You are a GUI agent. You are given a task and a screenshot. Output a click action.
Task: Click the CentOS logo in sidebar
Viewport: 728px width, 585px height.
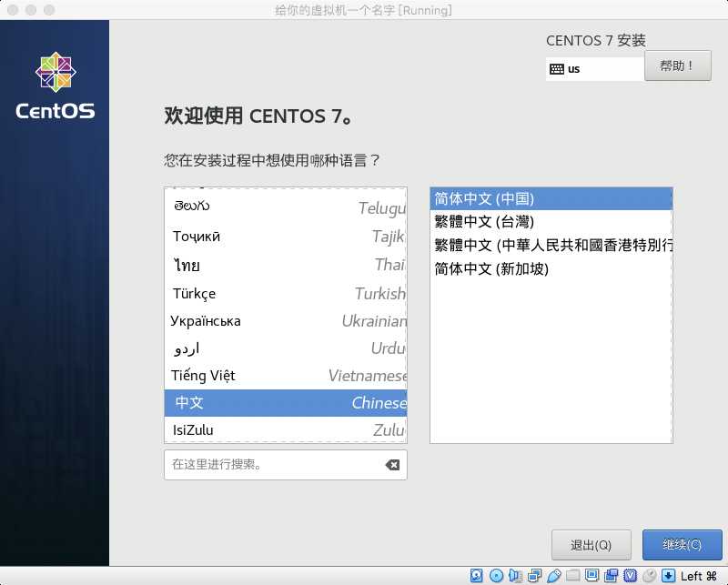point(56,86)
